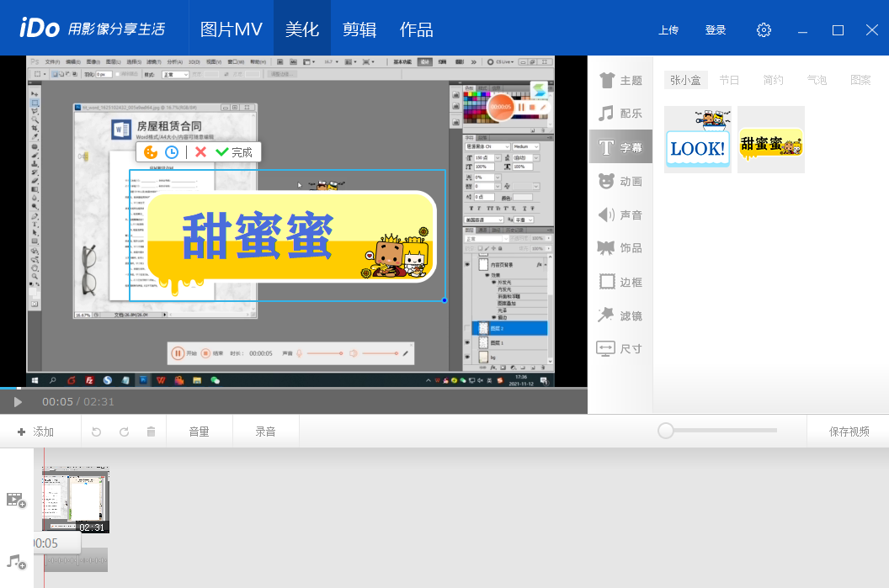This screenshot has width=889, height=588.
Task: Click 保存视频 to save the video
Action: tap(849, 432)
